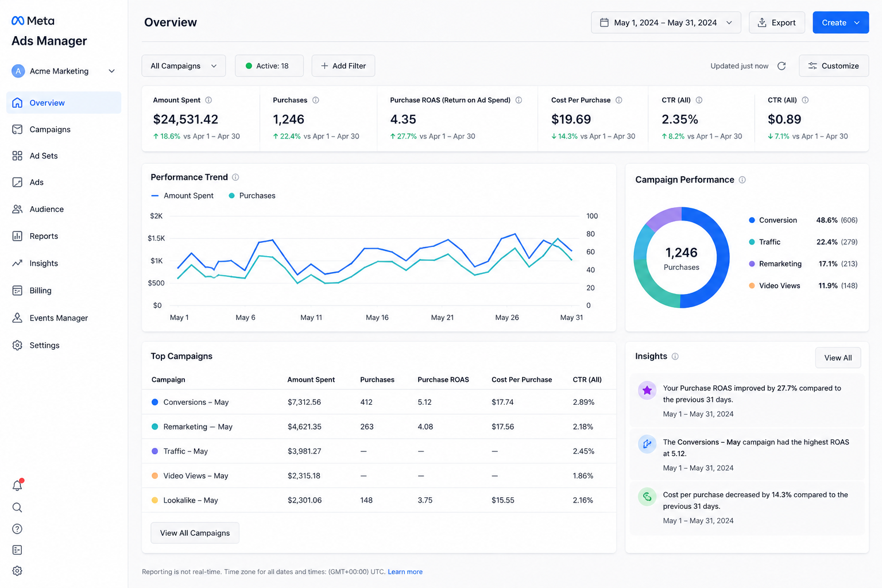Viewport: 882px width, 588px height.
Task: Click the Add Filter button
Action: coord(343,66)
